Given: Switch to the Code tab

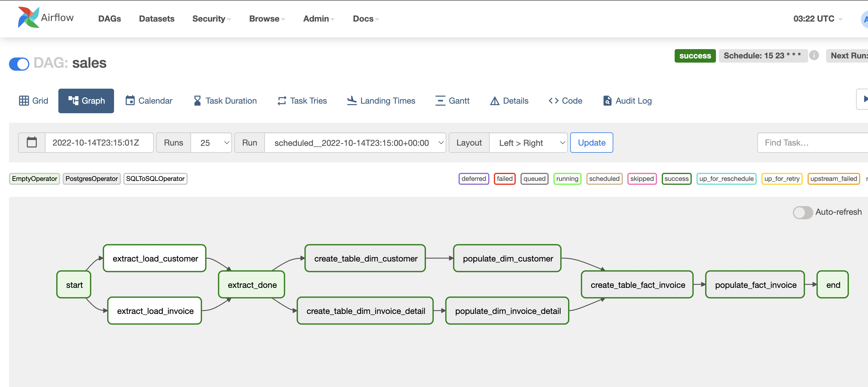Looking at the screenshot, I should [565, 101].
